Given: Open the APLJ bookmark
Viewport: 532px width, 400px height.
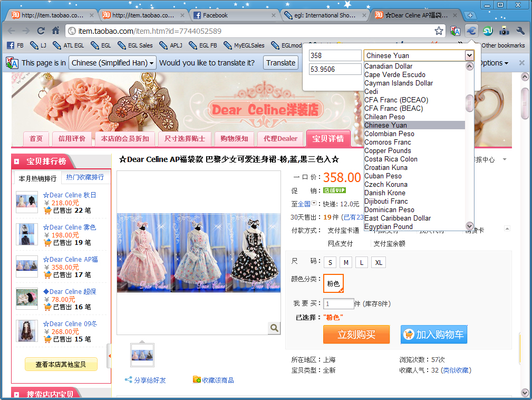Looking at the screenshot, I should (x=171, y=45).
